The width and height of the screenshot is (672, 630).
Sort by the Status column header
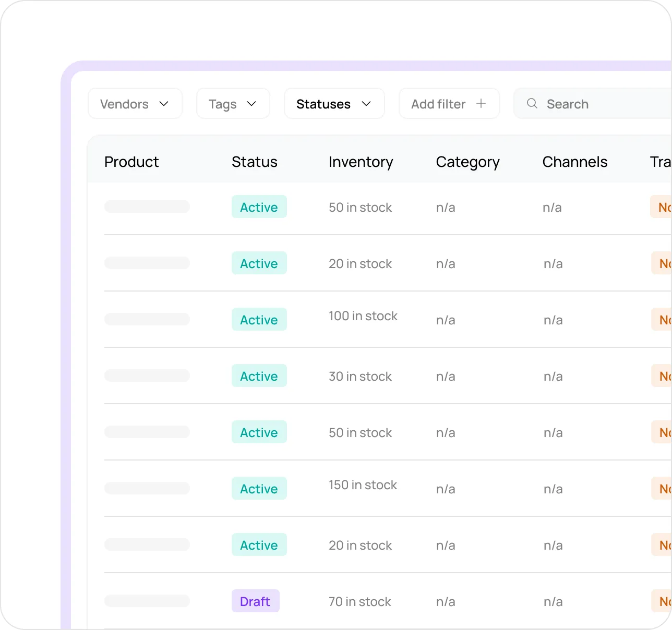tap(255, 162)
